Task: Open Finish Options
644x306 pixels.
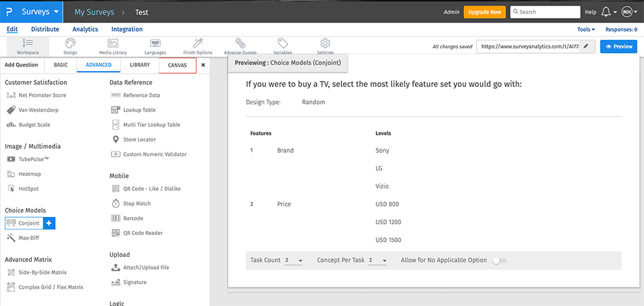Action: click(198, 46)
